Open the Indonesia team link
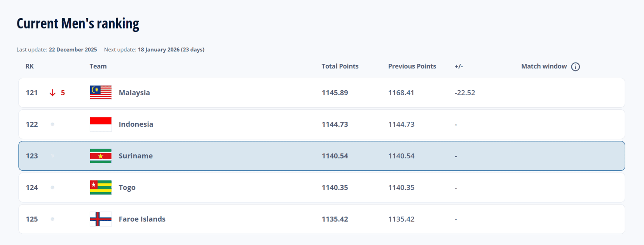The width and height of the screenshot is (644, 245). (136, 124)
